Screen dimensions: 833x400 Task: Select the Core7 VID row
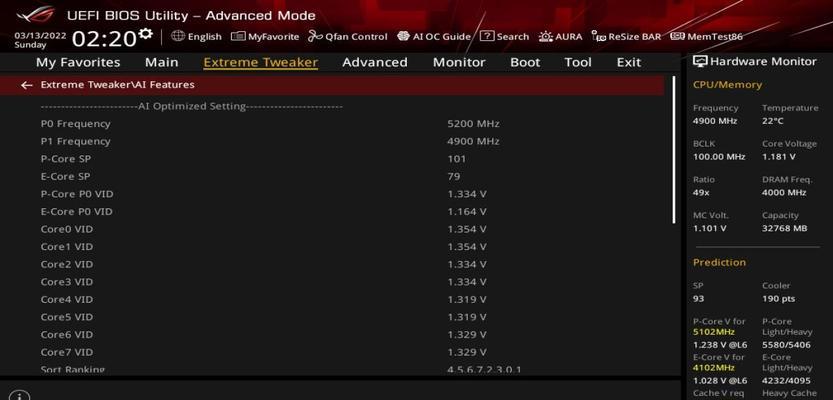click(332, 352)
